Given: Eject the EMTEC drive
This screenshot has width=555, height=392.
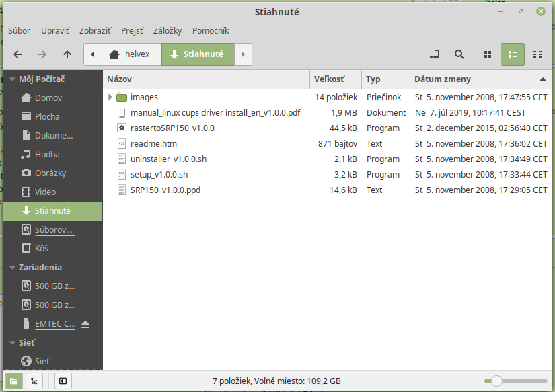Looking at the screenshot, I should (85, 325).
